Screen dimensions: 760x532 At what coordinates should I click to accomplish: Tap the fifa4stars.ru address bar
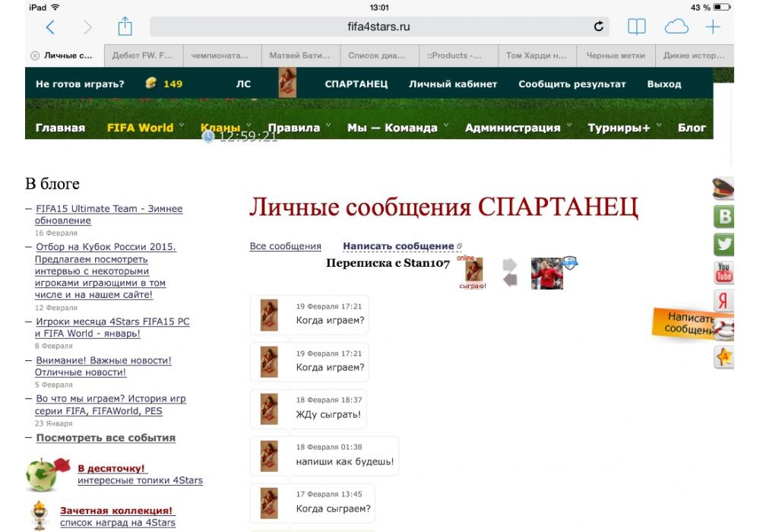coord(378,27)
